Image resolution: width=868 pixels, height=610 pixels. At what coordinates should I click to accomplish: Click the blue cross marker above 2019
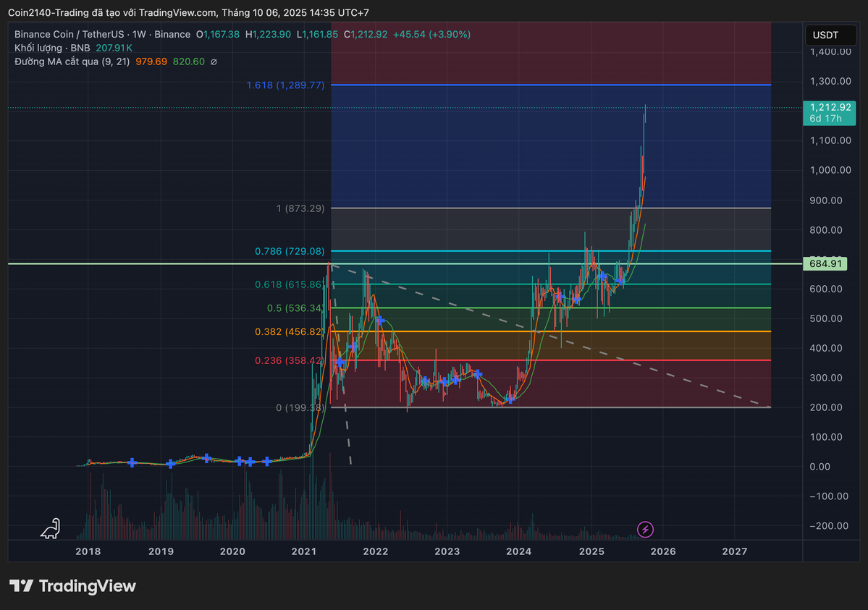click(x=170, y=464)
